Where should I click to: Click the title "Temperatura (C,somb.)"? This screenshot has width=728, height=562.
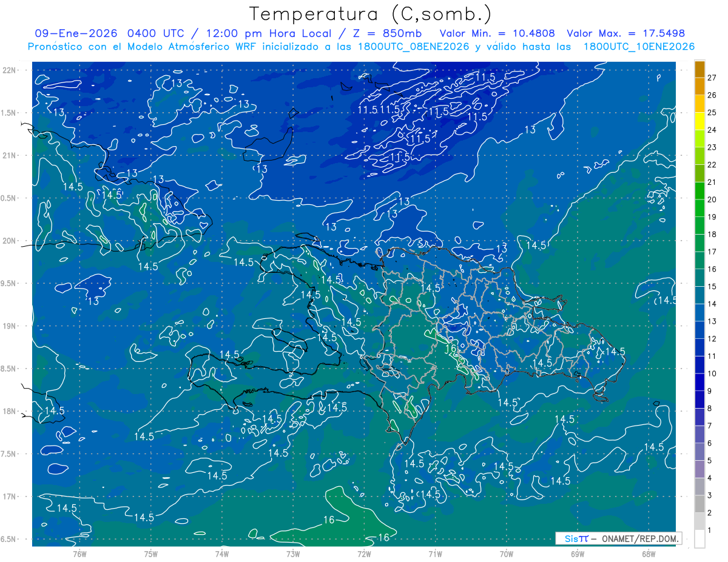(x=371, y=14)
